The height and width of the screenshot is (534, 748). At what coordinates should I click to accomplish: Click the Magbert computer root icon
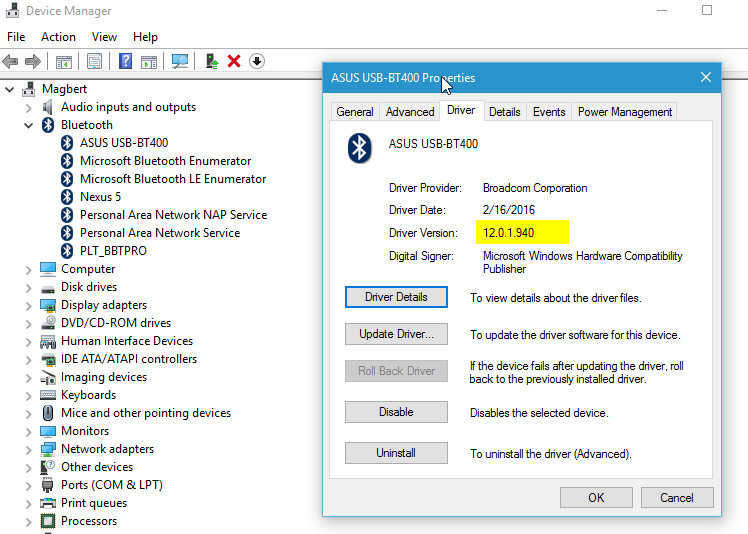tap(29, 89)
